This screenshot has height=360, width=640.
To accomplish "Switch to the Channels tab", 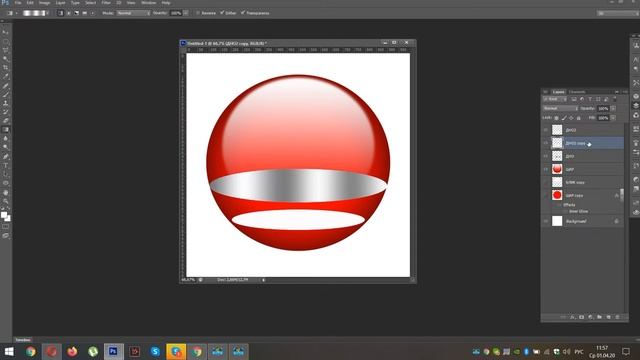I will (x=577, y=92).
